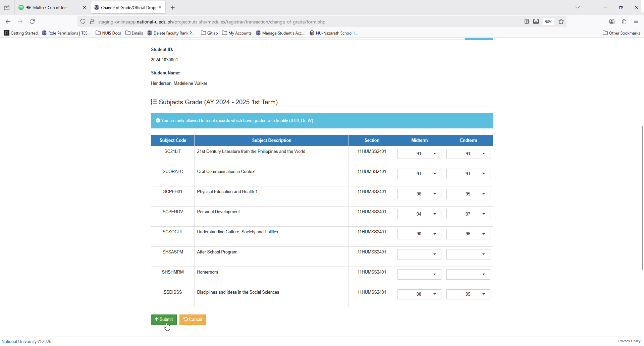Viewport: 644px width, 346px height.
Task: Open the new tab plus button
Action: [x=172, y=7]
